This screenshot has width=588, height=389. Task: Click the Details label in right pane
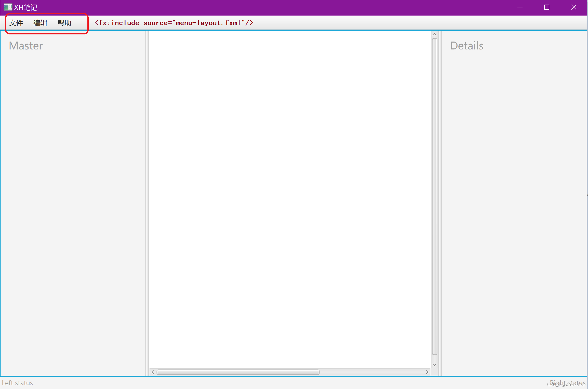tap(467, 46)
